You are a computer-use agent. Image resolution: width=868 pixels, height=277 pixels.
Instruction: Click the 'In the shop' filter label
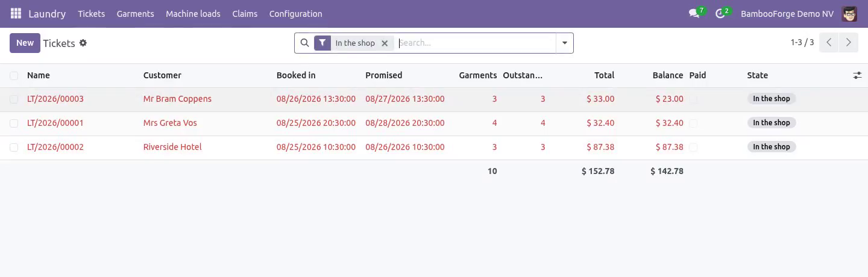click(x=355, y=43)
